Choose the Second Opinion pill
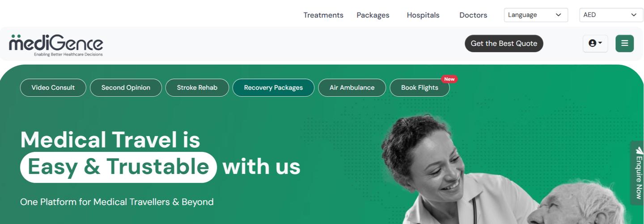The height and width of the screenshot is (224, 644). tap(126, 87)
